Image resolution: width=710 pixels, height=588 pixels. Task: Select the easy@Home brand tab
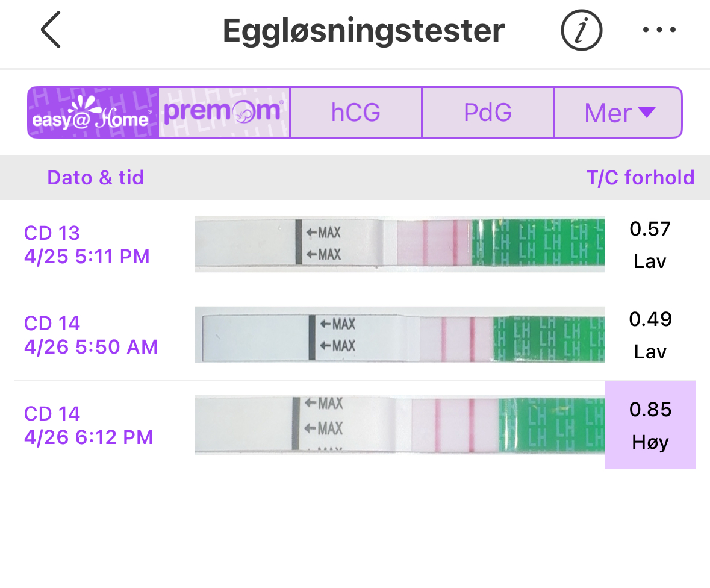pyautogui.click(x=93, y=113)
